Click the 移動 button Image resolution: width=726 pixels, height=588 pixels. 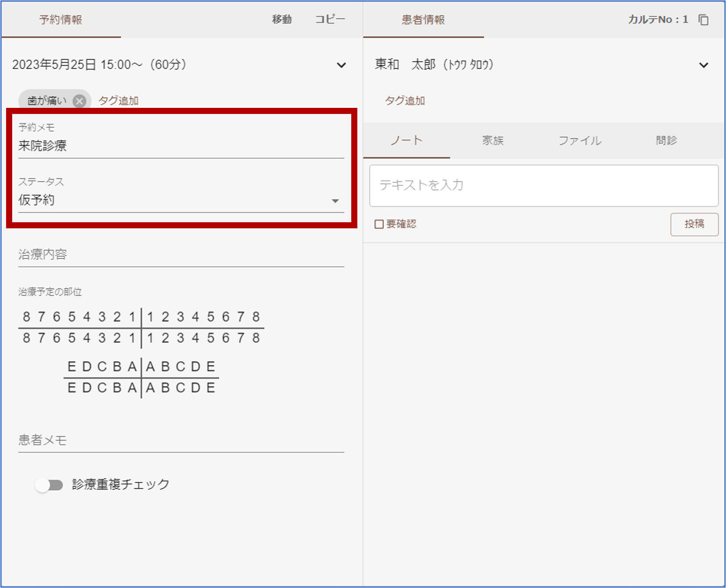point(282,20)
